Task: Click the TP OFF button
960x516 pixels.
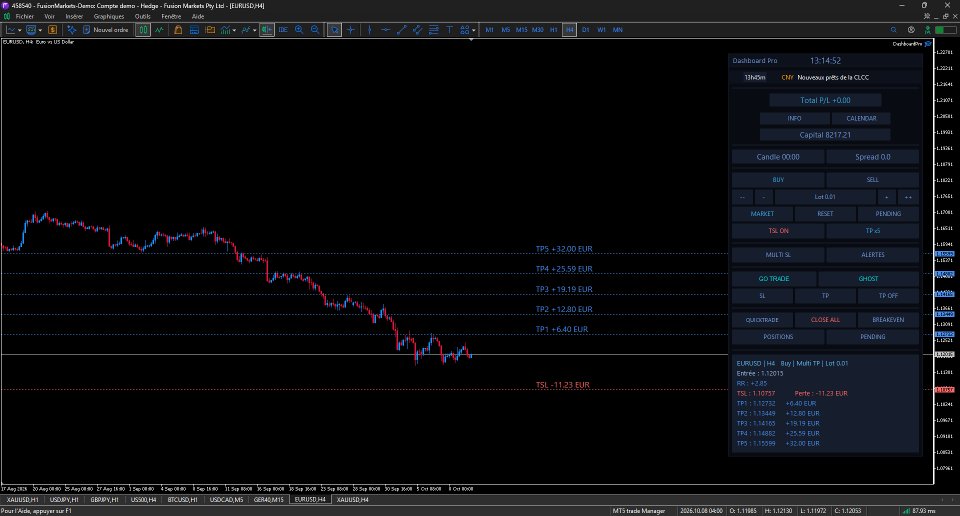Action: [888, 296]
